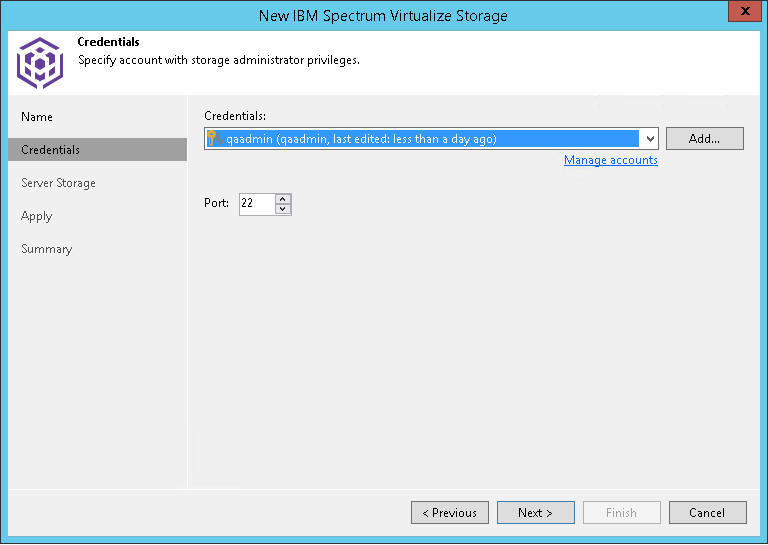Close the New IBM Spectrum Virtualize Storage dialog

pyautogui.click(x=744, y=11)
